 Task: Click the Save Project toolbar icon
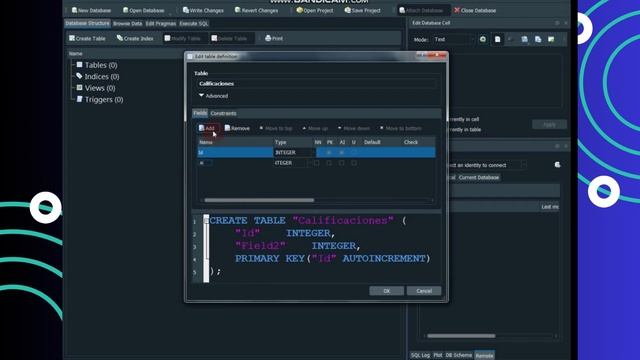coord(347,10)
